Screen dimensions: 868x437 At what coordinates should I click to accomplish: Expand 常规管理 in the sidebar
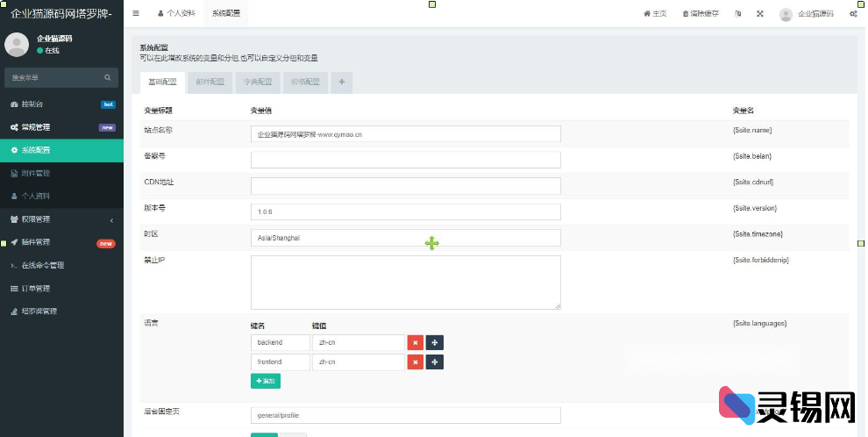click(61, 127)
